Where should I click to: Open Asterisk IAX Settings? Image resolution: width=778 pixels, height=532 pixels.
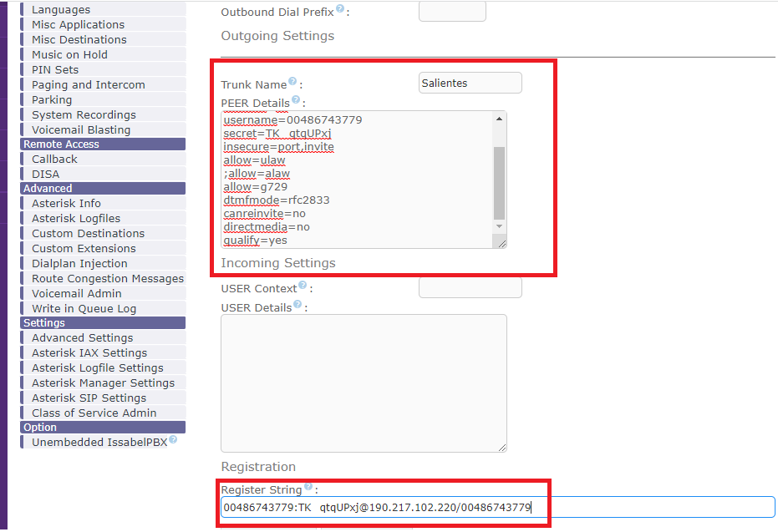click(x=104, y=352)
